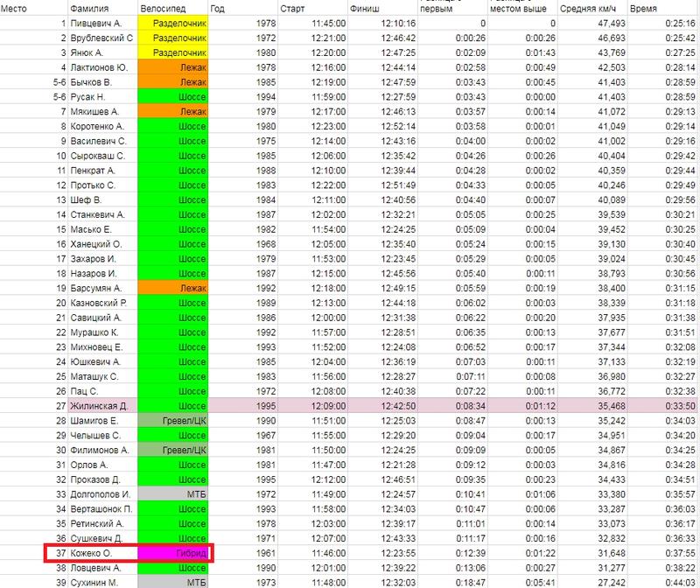This screenshot has width=700, height=588.
Task: Click the 'МТБ' cell in Долгополов row
Action: [173, 494]
